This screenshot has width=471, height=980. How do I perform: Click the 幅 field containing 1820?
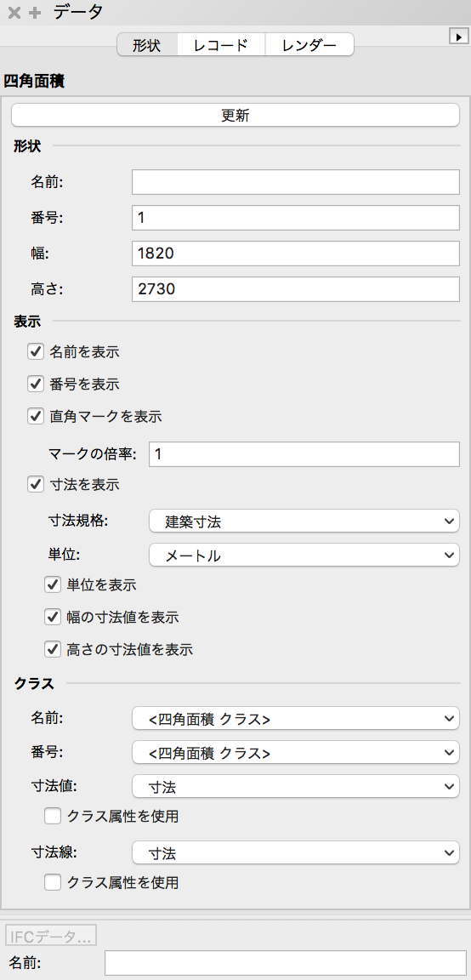coord(296,254)
